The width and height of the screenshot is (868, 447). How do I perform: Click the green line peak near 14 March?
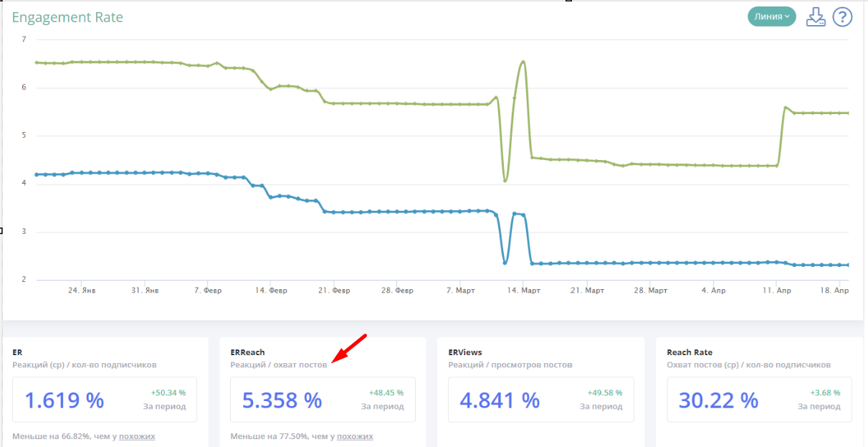pos(523,62)
